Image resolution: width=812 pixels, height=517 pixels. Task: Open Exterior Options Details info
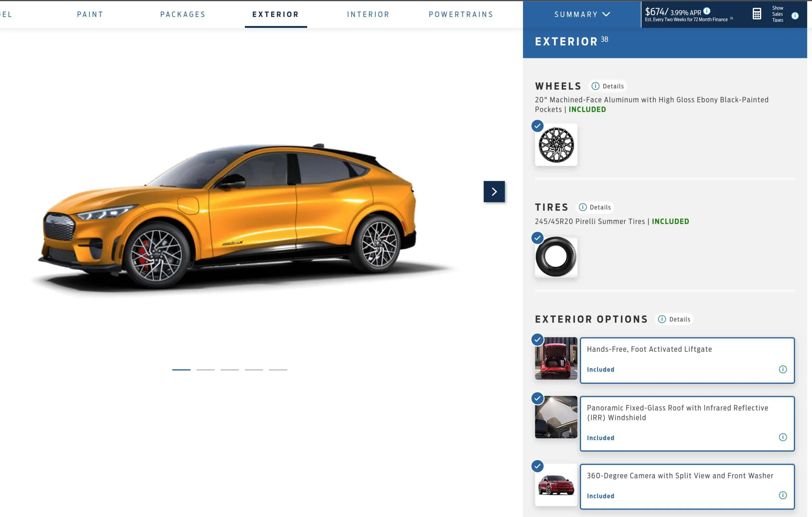(674, 319)
